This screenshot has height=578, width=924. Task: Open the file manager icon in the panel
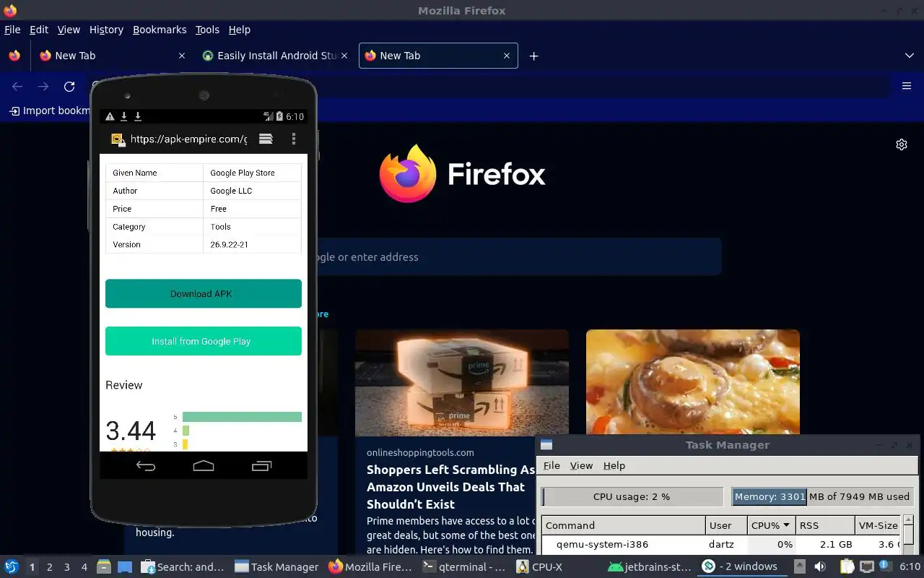103,566
